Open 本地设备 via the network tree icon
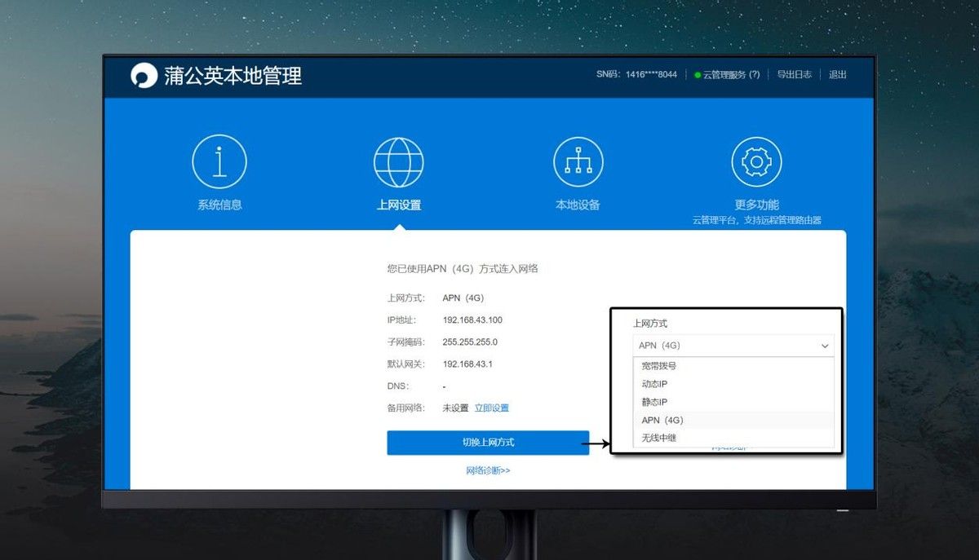The image size is (979, 560). 578,162
